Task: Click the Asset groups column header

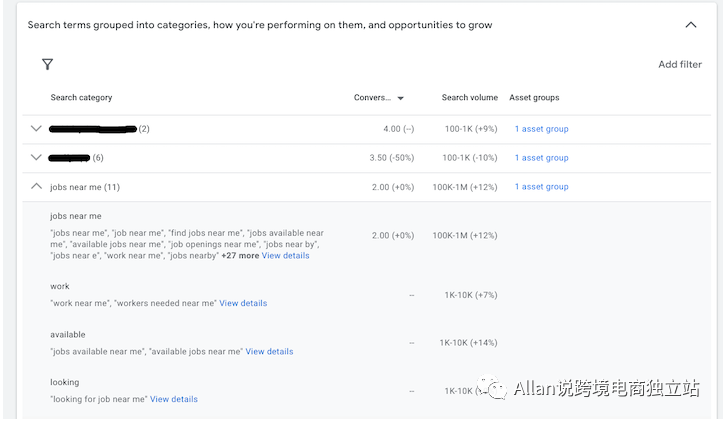Action: [534, 98]
